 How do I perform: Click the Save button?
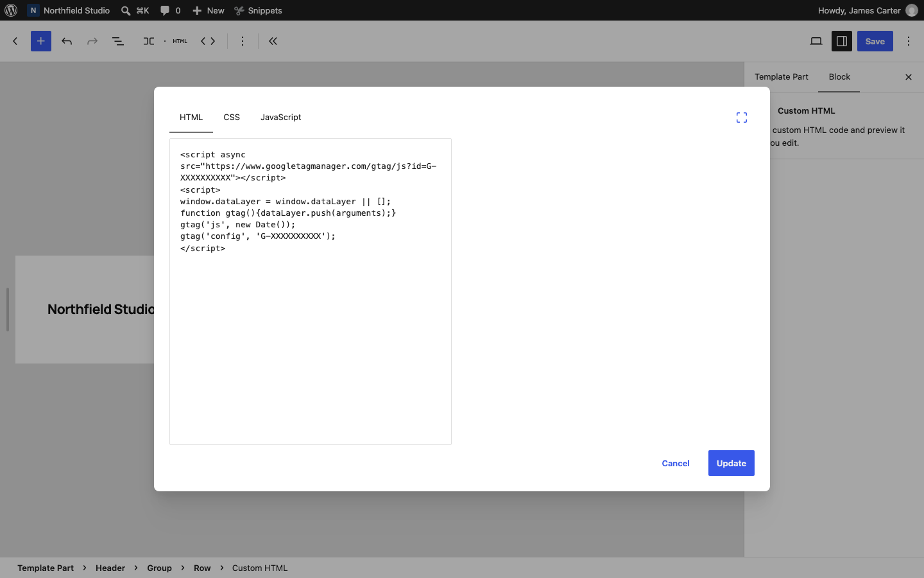875,41
